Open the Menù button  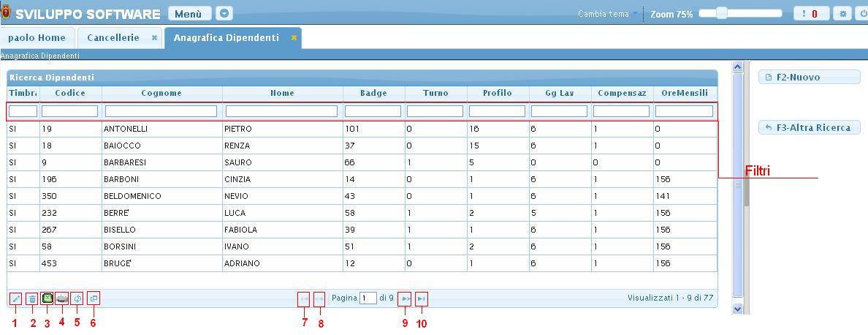(x=189, y=13)
